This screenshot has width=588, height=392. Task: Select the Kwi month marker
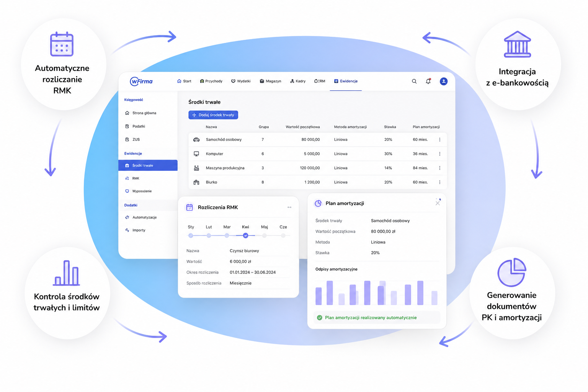click(x=246, y=235)
